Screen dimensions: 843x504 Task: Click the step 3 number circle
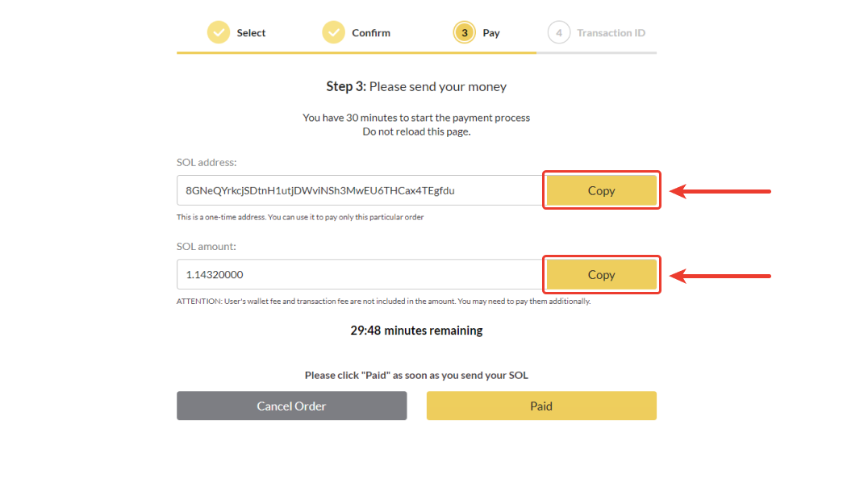click(465, 32)
